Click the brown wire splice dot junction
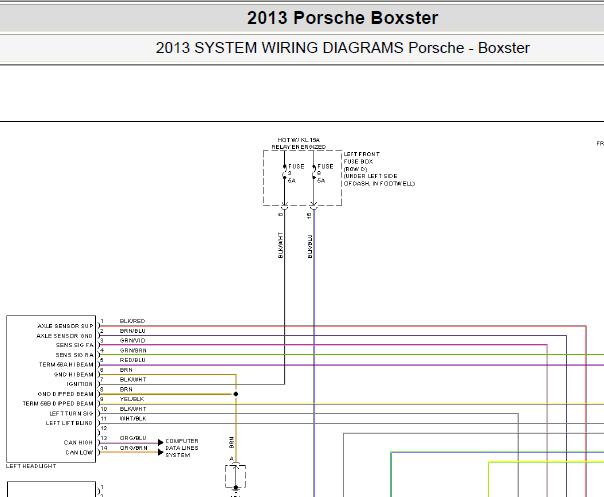604x497 pixels. pyautogui.click(x=236, y=394)
